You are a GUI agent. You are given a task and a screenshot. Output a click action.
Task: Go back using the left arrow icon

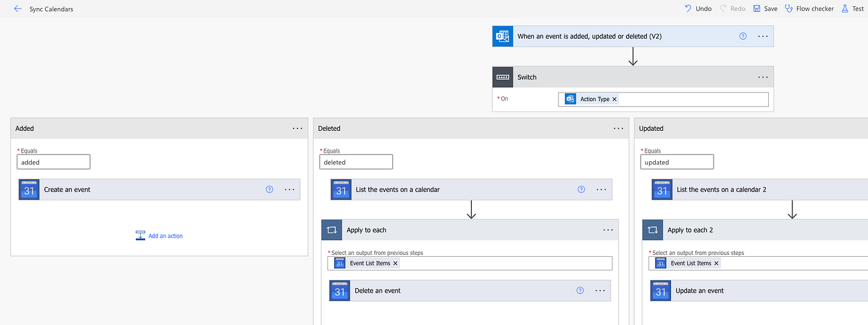pos(18,9)
